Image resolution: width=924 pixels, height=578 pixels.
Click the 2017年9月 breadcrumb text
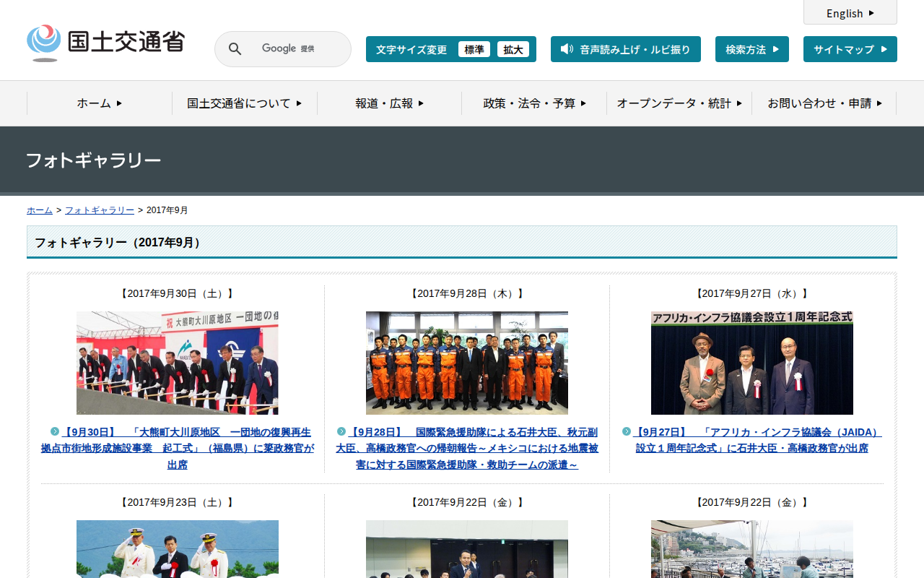167,210
